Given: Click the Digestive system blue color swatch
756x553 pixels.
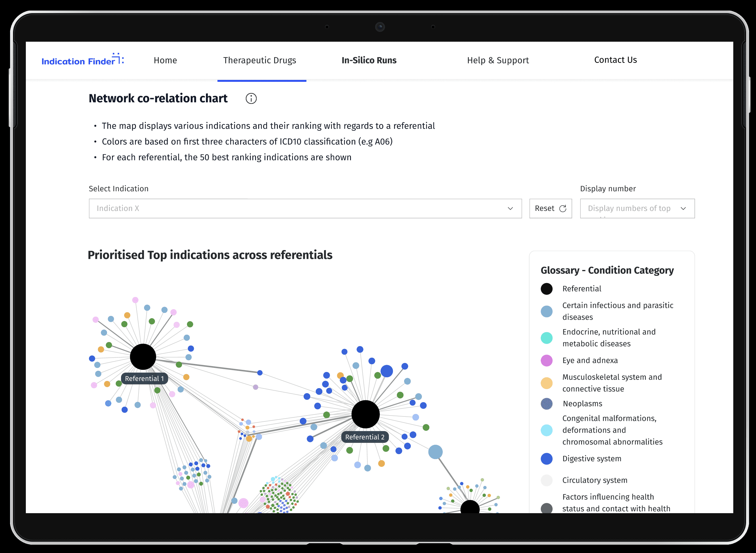Looking at the screenshot, I should [x=546, y=458].
